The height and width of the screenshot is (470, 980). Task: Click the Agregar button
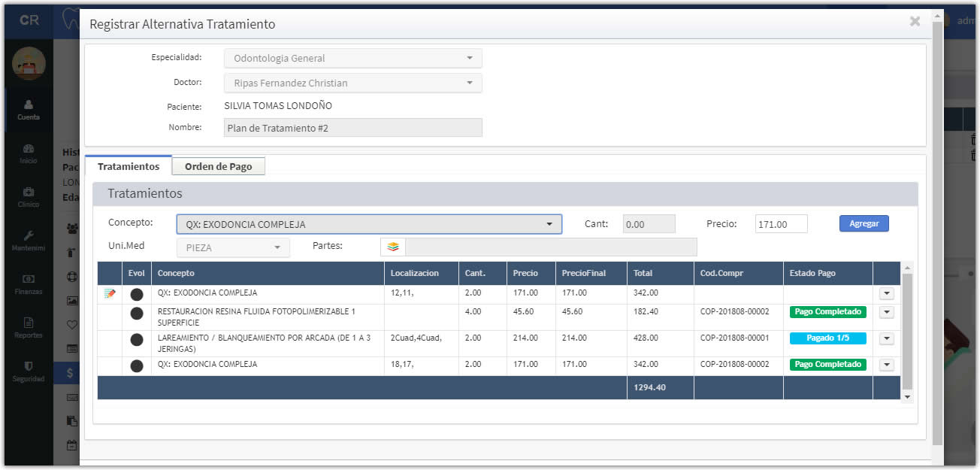(864, 223)
